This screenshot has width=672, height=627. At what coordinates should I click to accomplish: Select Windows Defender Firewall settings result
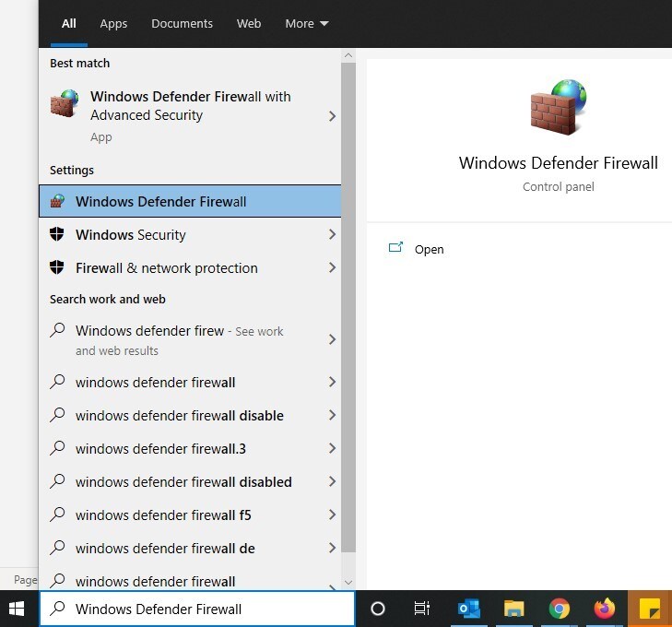point(161,202)
